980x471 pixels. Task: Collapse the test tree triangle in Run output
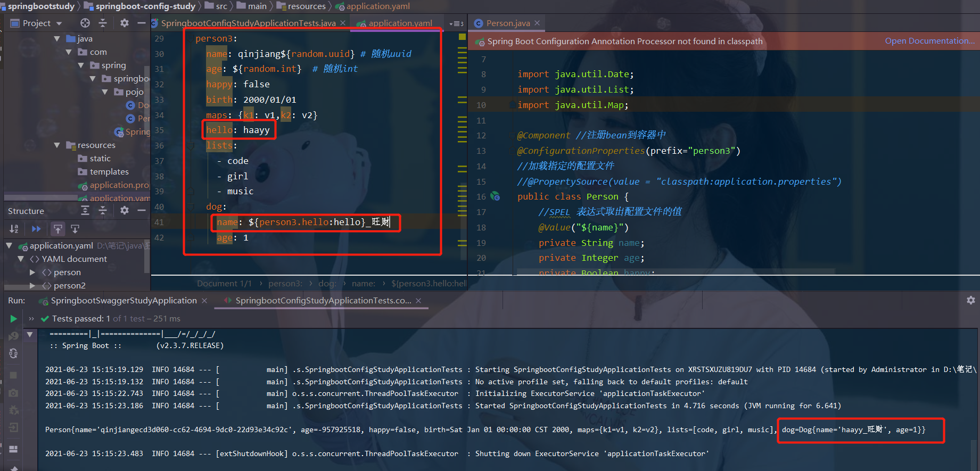pyautogui.click(x=30, y=335)
